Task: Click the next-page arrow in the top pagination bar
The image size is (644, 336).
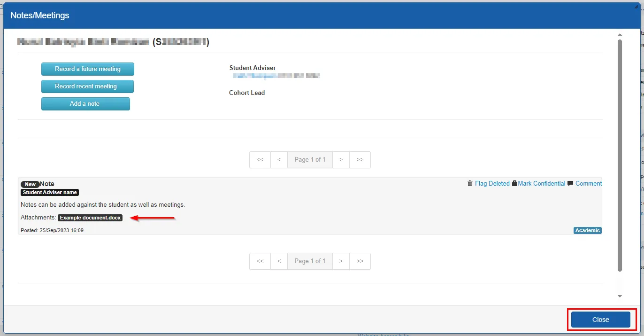Action: pyautogui.click(x=341, y=160)
